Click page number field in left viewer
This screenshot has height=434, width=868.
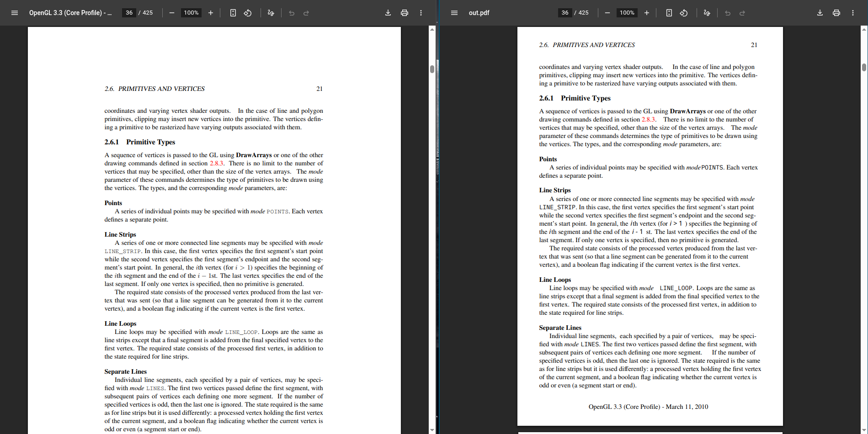(129, 13)
